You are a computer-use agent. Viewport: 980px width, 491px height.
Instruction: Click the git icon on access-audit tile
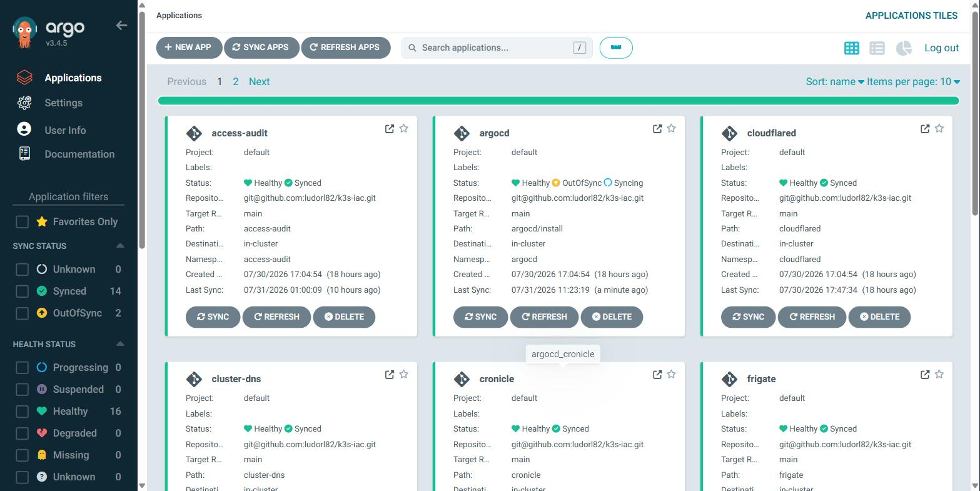[194, 133]
